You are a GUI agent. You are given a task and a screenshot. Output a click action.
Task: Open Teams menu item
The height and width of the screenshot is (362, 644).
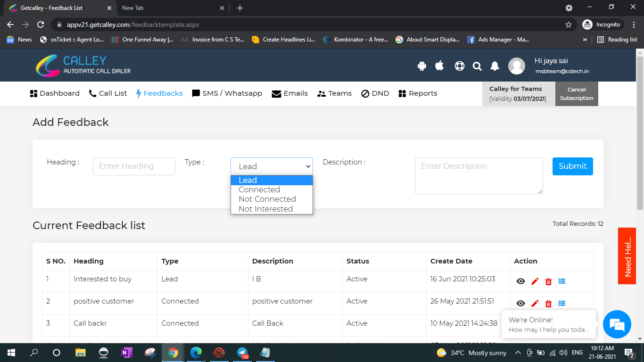(335, 93)
